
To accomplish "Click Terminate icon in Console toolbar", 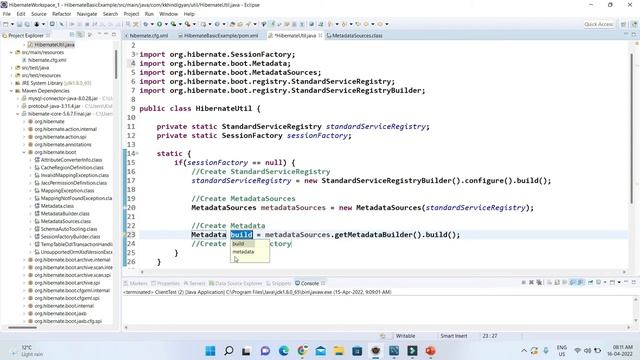I will (x=524, y=282).
